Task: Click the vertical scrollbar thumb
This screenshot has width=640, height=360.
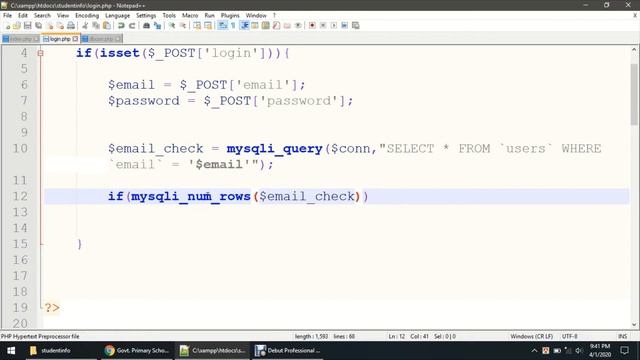Action: click(x=634, y=94)
